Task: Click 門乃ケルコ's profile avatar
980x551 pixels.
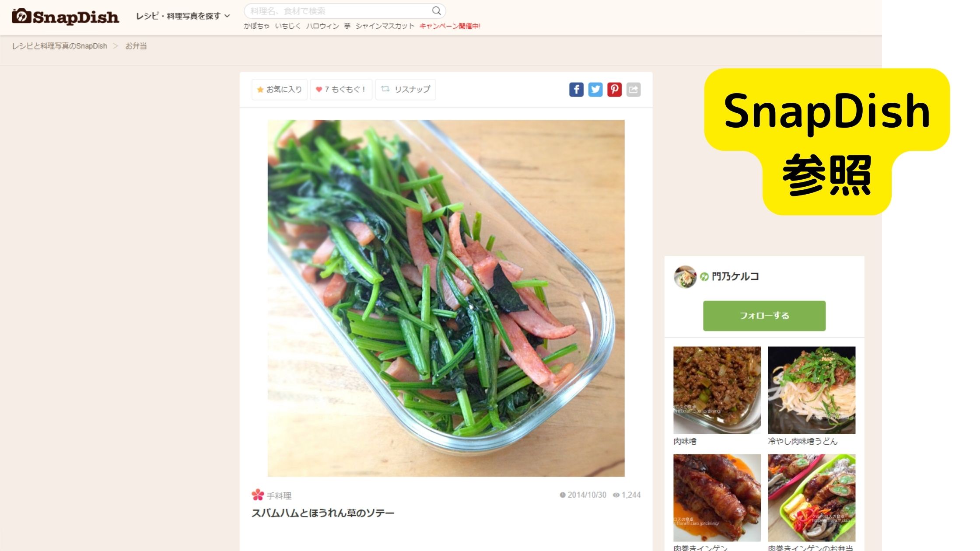Action: [x=685, y=277]
